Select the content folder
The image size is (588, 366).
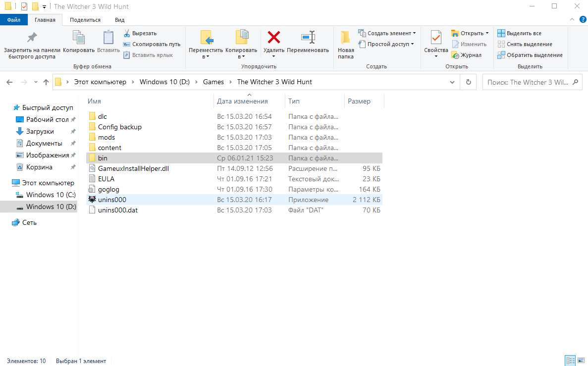pyautogui.click(x=234, y=148)
